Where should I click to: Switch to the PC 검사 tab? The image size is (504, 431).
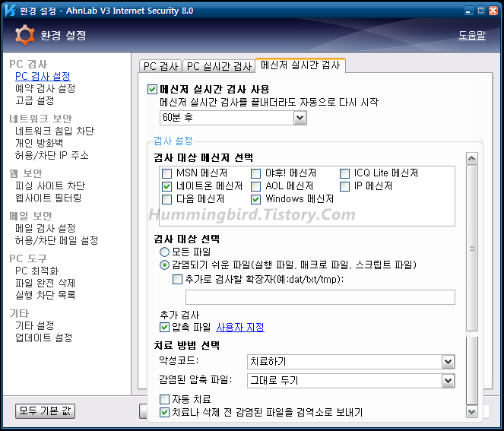point(160,66)
